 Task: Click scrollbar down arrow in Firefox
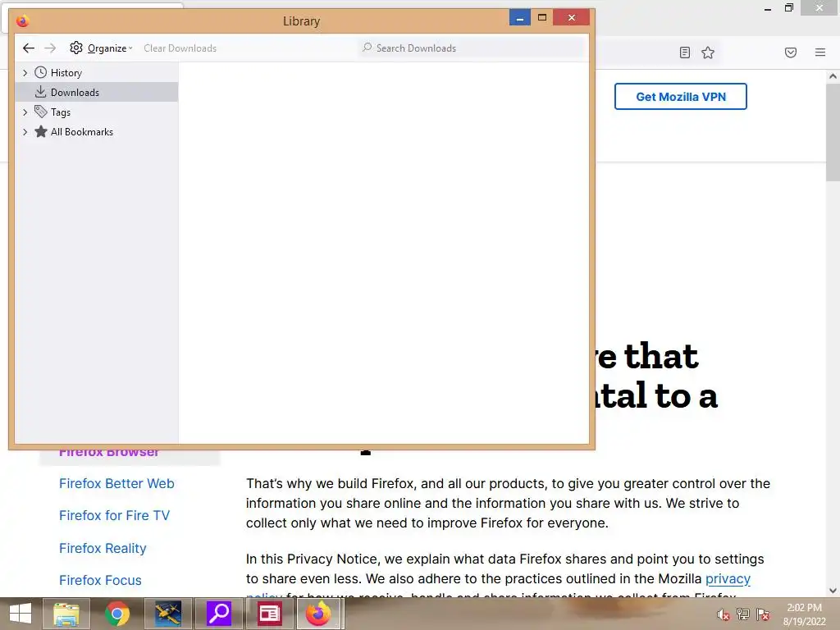(833, 591)
